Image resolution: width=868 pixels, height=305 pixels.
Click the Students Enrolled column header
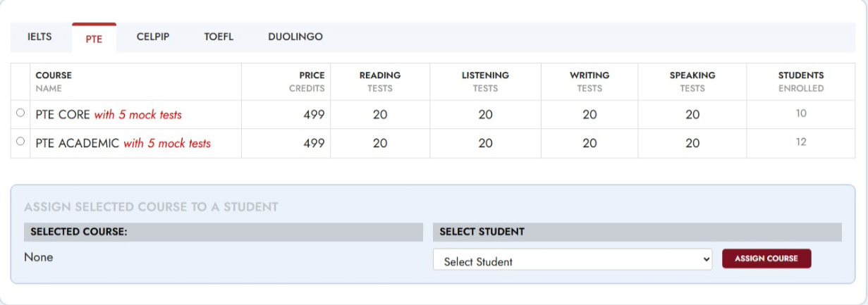pyautogui.click(x=800, y=81)
